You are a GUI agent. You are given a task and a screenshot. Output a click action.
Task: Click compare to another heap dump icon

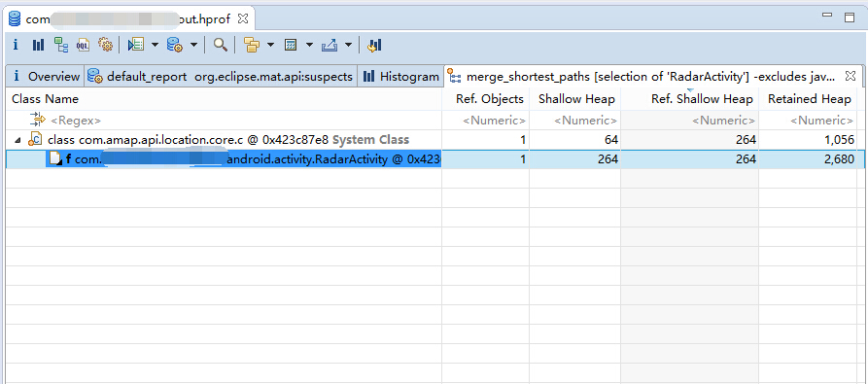click(375, 45)
